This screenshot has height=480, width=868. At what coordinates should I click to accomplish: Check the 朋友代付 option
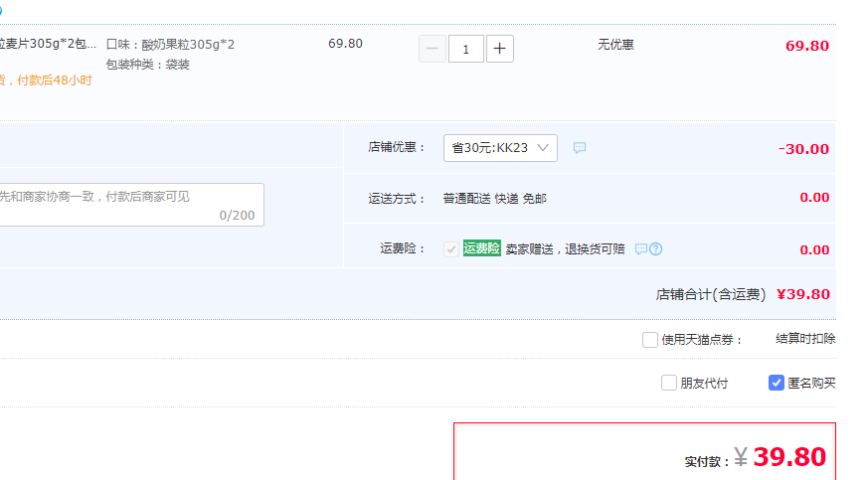(x=669, y=383)
